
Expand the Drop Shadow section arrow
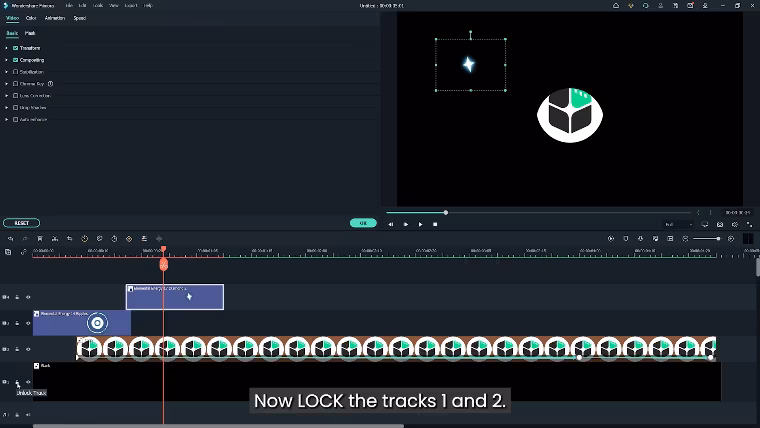tap(7, 108)
